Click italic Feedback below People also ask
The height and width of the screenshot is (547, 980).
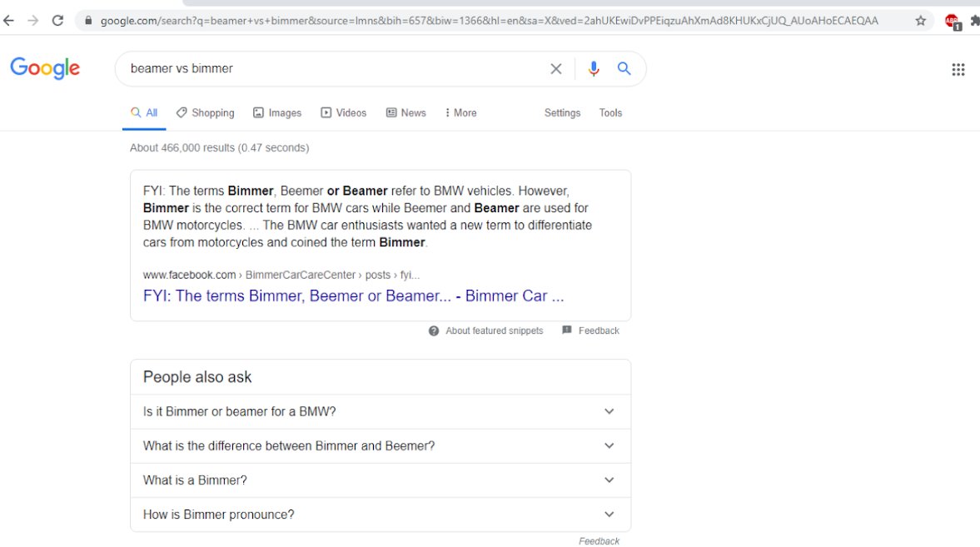[599, 541]
